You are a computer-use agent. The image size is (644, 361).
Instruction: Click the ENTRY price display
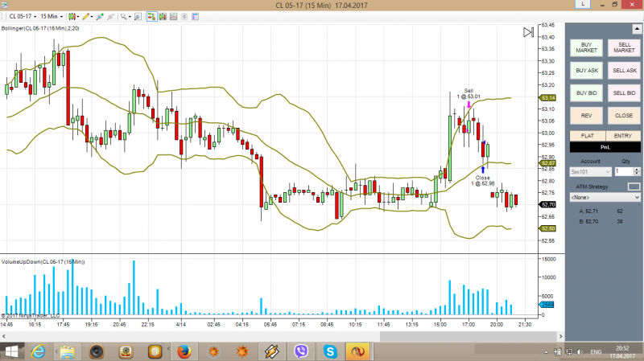click(623, 136)
